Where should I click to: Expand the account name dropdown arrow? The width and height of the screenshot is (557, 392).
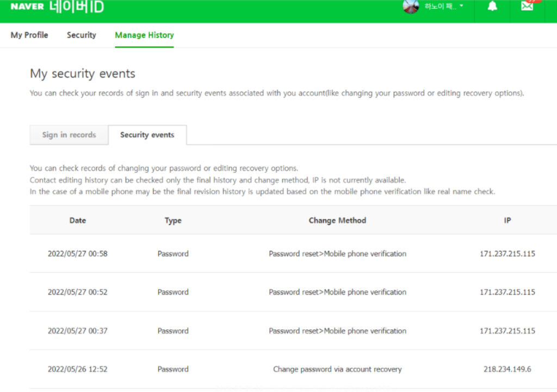coord(461,5)
